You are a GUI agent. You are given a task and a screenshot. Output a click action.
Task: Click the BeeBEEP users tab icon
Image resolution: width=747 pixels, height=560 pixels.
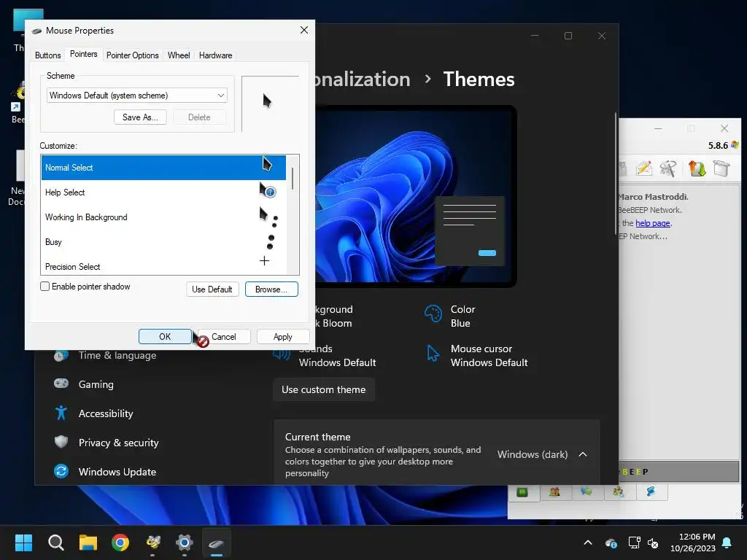coord(554,492)
